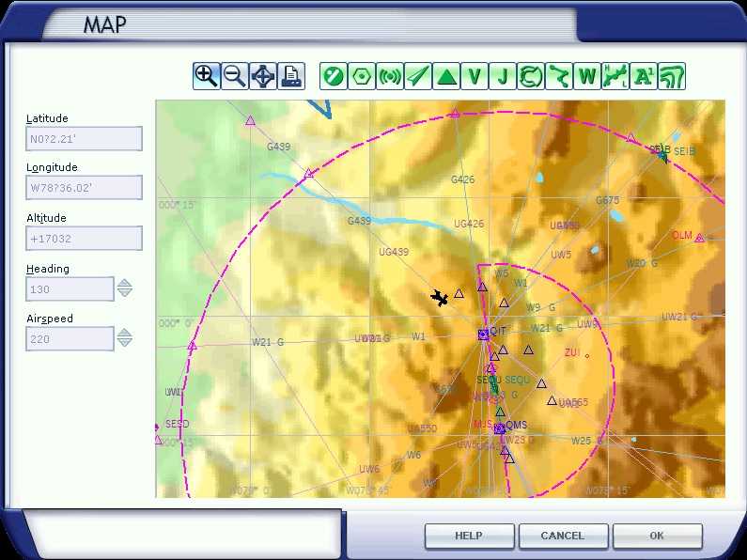Select the black aircraft symbol on map

tap(439, 298)
